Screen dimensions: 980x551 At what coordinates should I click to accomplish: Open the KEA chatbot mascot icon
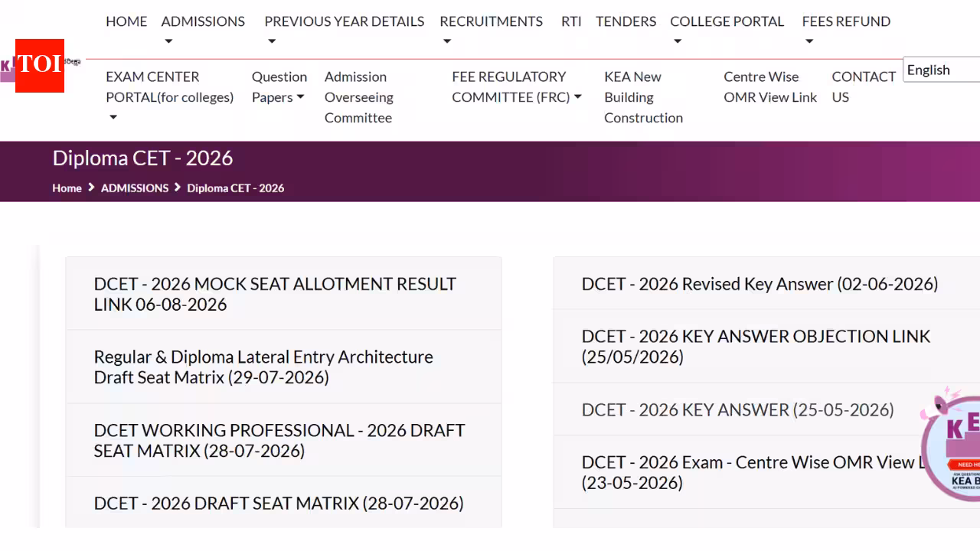point(952,445)
